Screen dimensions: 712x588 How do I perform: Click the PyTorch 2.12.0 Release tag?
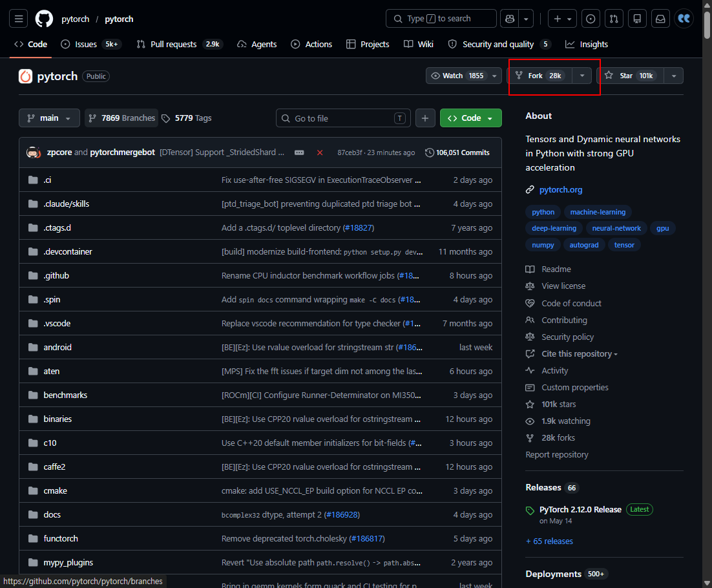580,509
